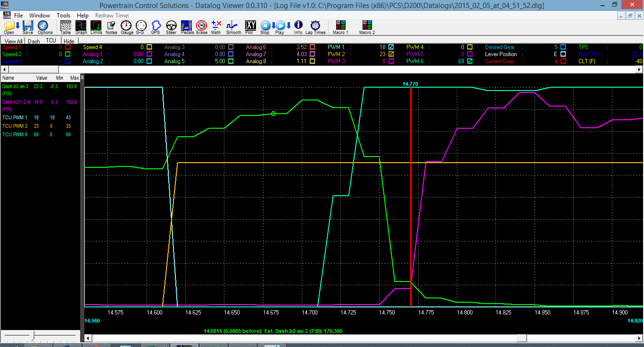This screenshot has width=644, height=347.
Task: Show the Table view
Action: [x=66, y=26]
